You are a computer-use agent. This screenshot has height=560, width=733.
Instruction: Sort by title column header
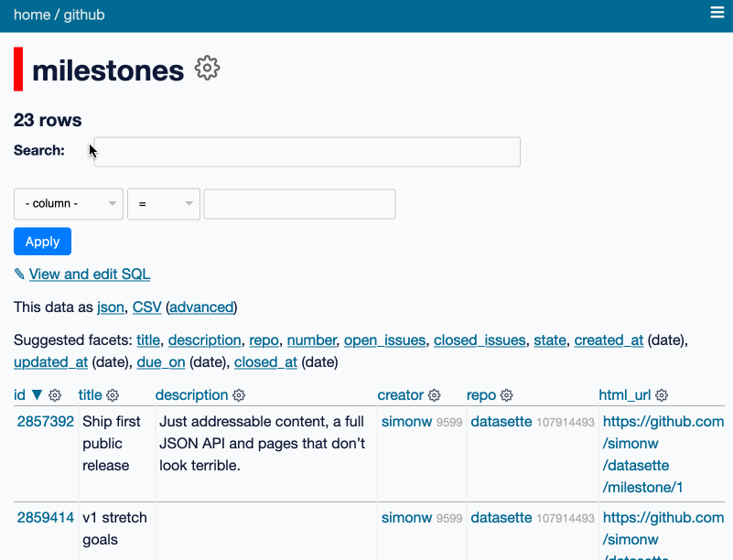[91, 395]
